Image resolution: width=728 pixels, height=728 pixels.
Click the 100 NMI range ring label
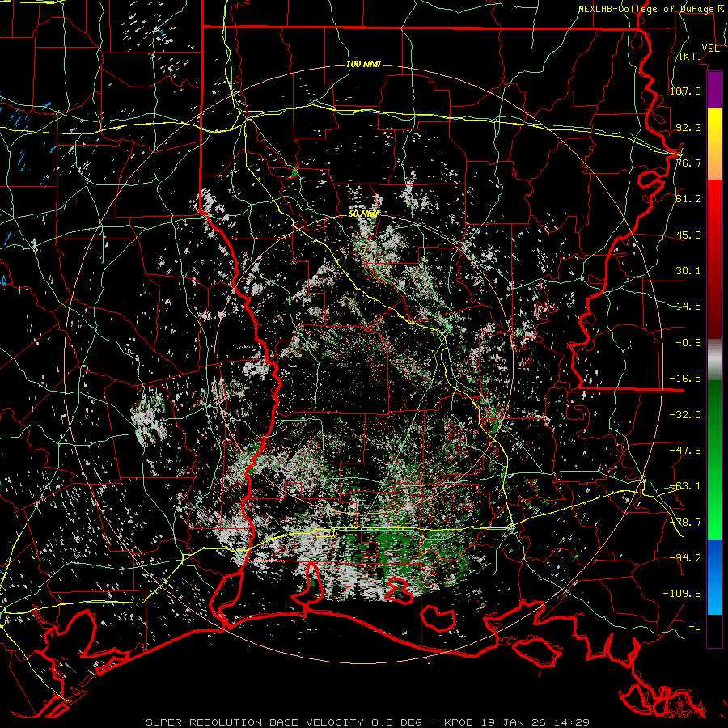point(363,64)
